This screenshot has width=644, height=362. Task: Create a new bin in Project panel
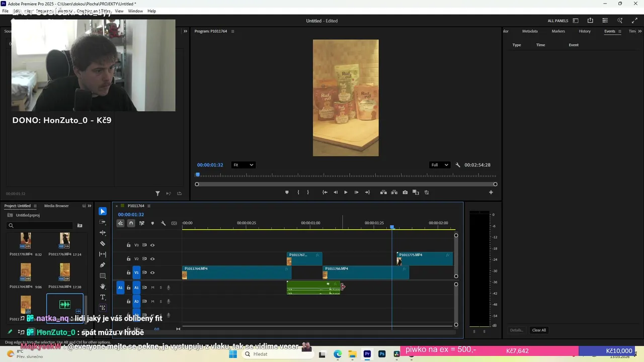pyautogui.click(x=79, y=226)
